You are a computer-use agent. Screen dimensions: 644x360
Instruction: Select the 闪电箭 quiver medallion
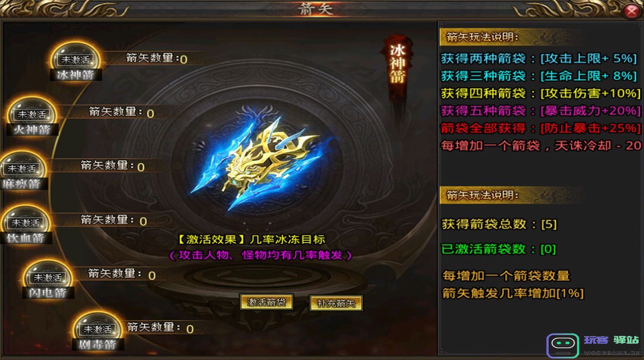48,279
